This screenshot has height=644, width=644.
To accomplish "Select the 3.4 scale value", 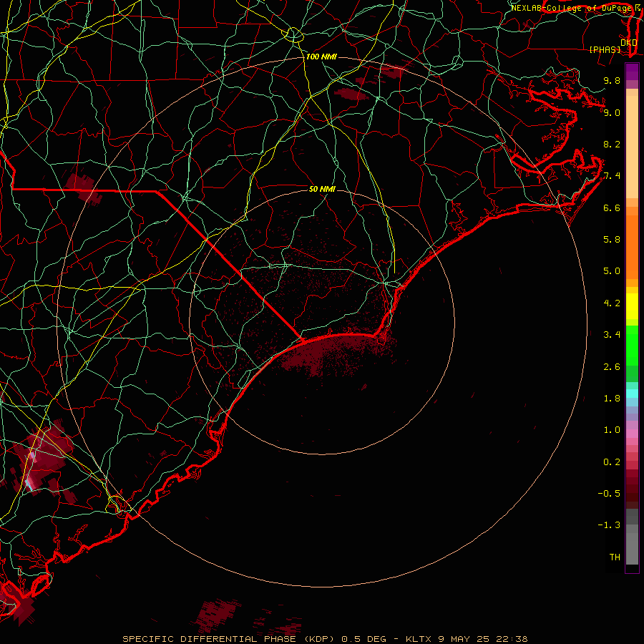I will coord(612,335).
